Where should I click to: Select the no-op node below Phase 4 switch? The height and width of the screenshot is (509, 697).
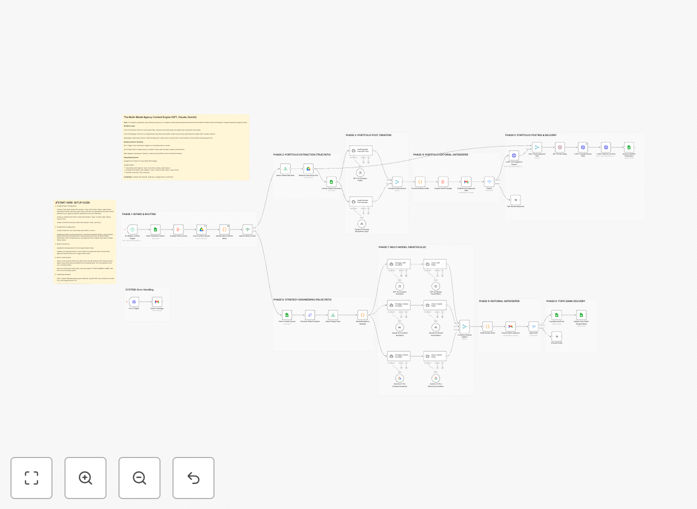point(515,200)
